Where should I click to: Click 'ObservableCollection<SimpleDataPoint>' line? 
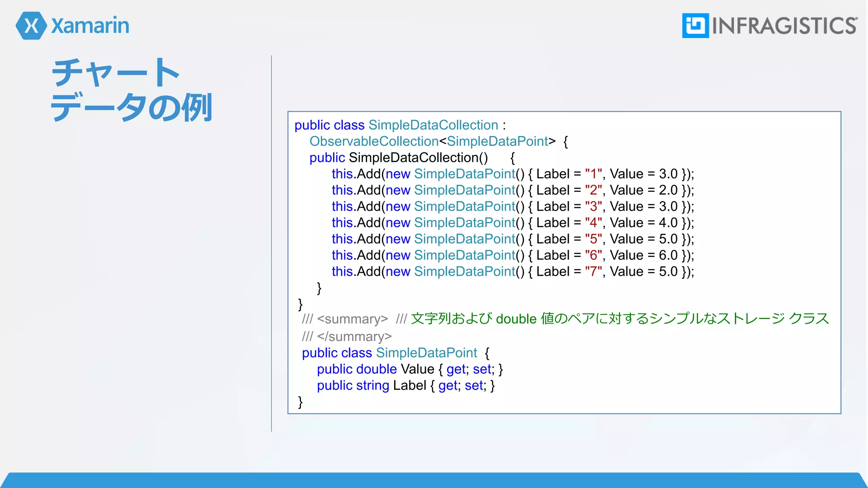pos(439,141)
